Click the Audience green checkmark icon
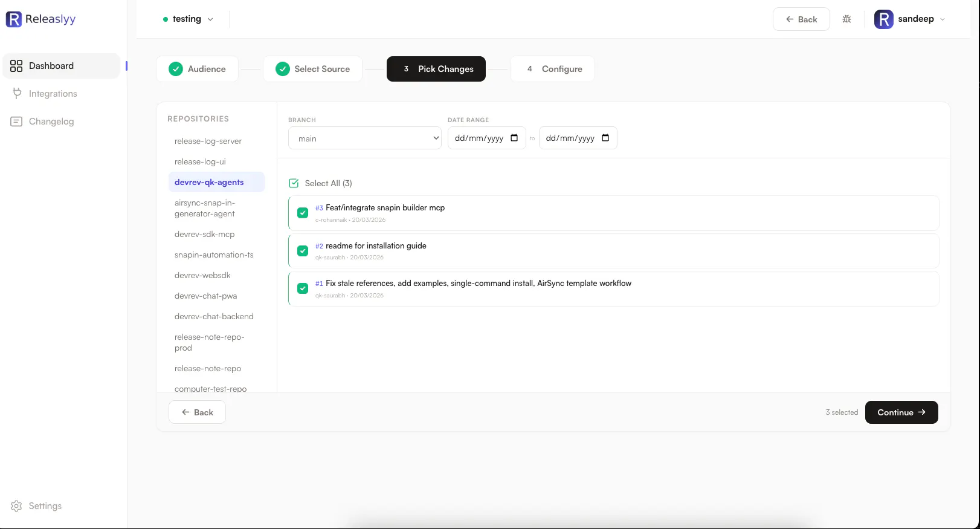The image size is (980, 529). tap(176, 69)
